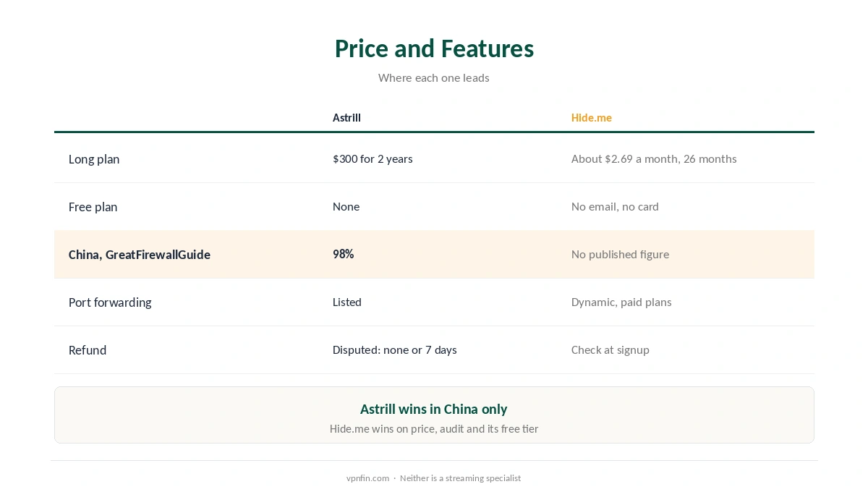Select the "Free plan" row label
The image size is (868, 492).
pyautogui.click(x=93, y=207)
